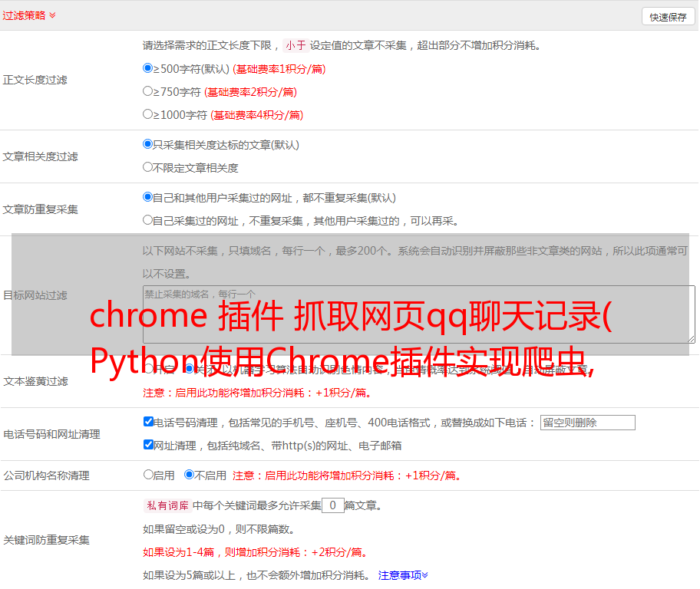Click the 禁止采集的域名 textarea
The width and height of the screenshot is (700, 589).
(419, 314)
